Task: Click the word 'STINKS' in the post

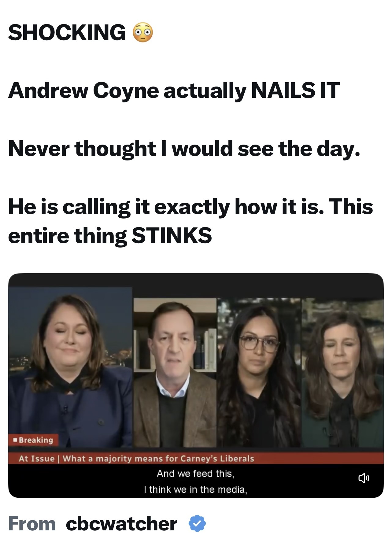Action: point(172,236)
